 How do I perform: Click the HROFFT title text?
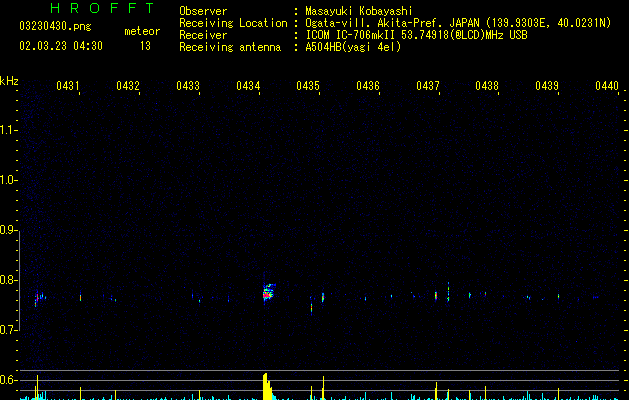click(x=102, y=8)
